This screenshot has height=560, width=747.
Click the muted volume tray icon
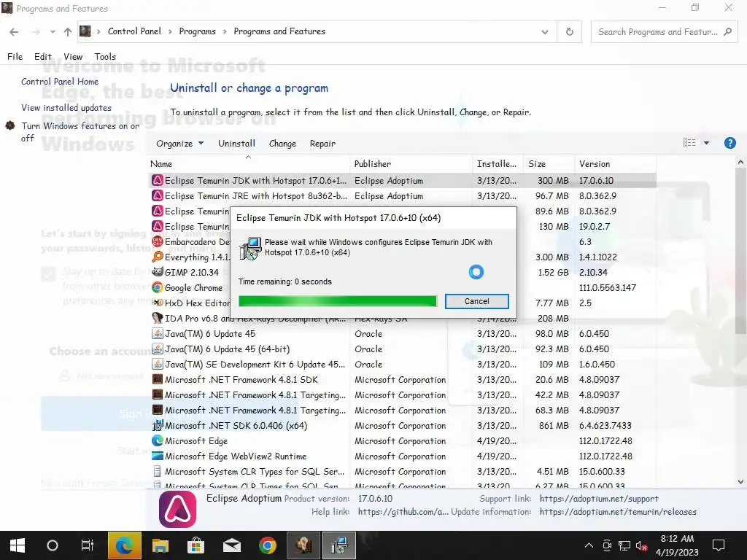point(641,545)
